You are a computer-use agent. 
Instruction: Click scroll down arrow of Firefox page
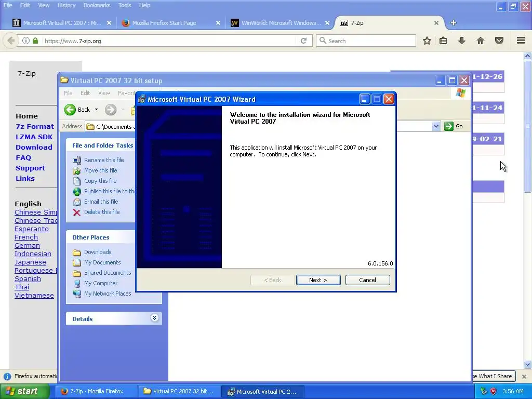pyautogui.click(x=528, y=364)
